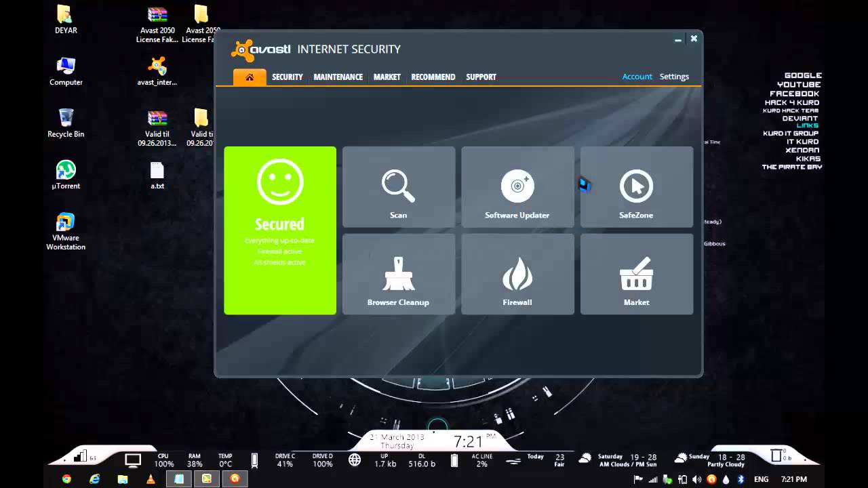The image size is (868, 488).
Task: Click the XENDAN sidebar link
Action: point(802,150)
